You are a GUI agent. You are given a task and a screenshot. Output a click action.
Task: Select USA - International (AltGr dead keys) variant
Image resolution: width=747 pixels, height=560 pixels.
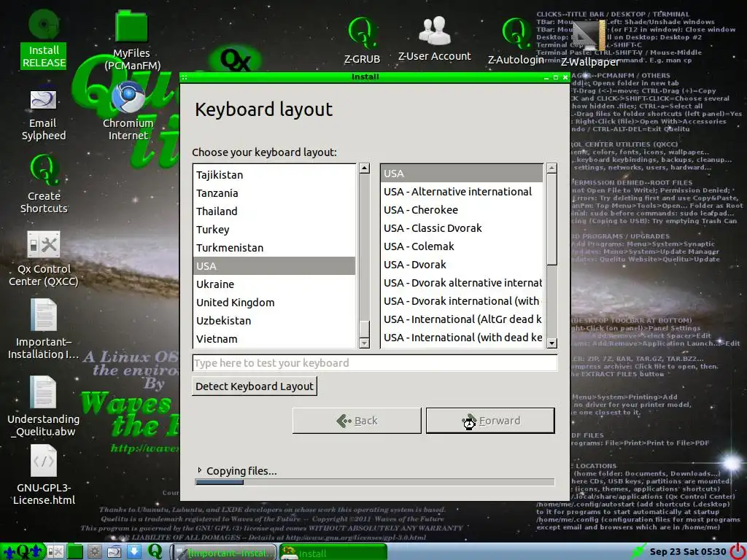462,319
